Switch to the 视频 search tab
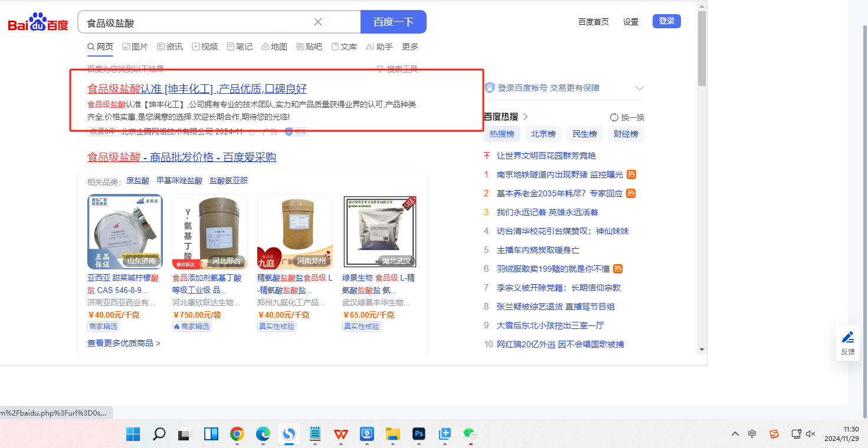Viewport: 868px width, 448px height. [205, 47]
